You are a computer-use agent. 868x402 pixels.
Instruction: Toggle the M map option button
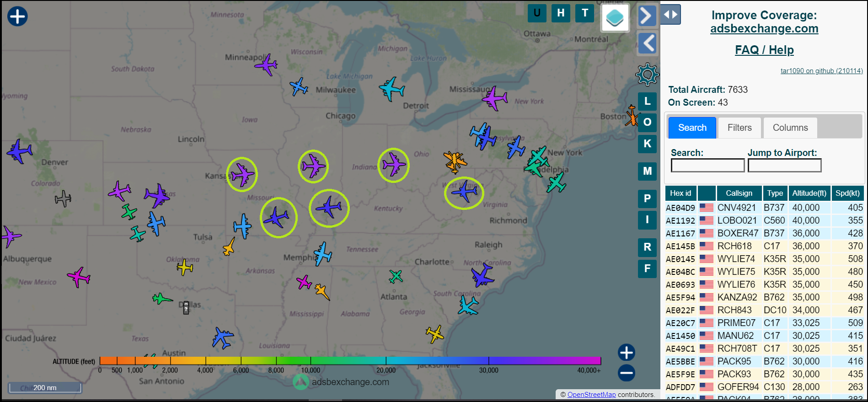coord(647,171)
